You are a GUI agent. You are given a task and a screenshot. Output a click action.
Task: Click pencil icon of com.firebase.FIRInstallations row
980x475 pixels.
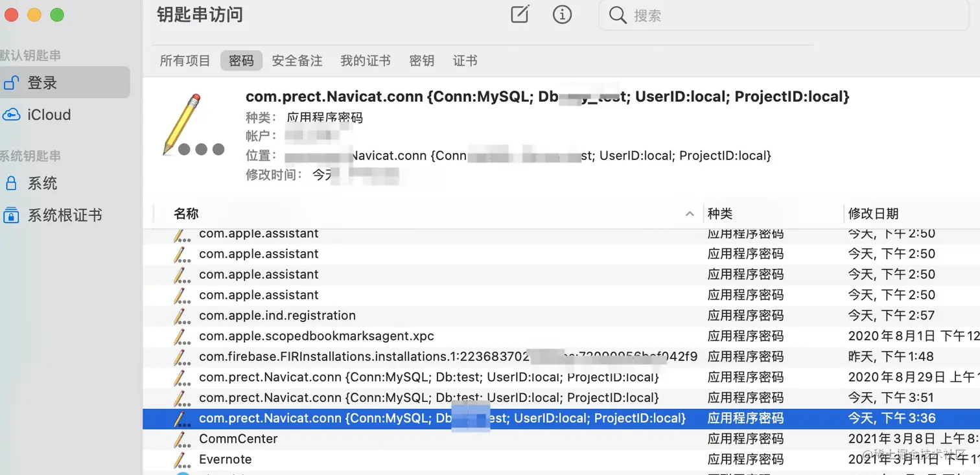tap(181, 357)
